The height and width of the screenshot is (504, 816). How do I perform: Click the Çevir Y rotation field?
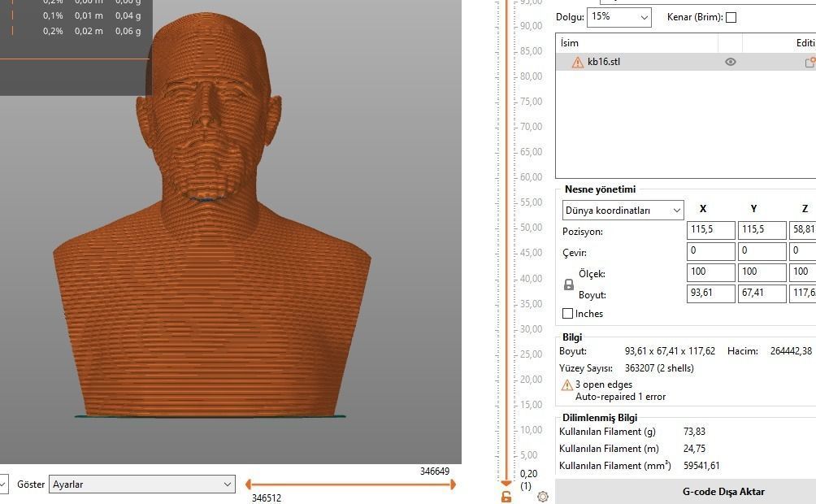point(762,251)
